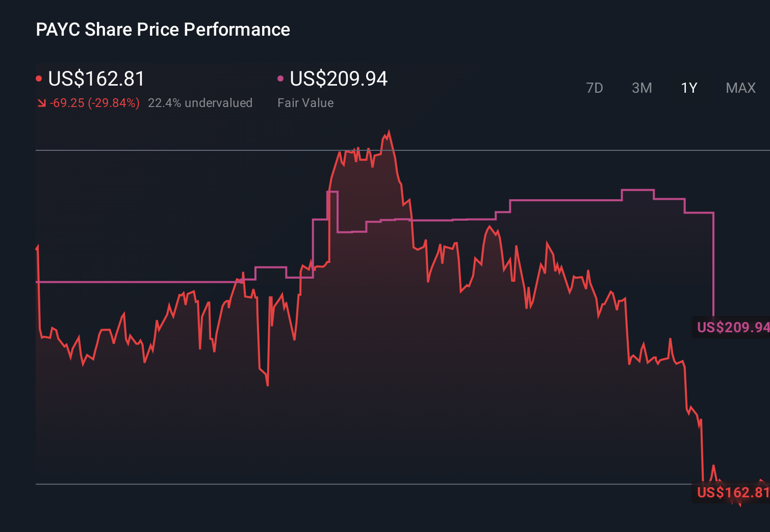Click the Fair Value text label

tap(305, 102)
